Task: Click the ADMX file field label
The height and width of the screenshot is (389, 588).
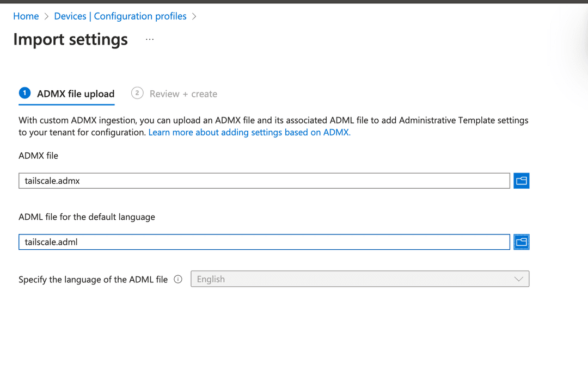Action: pos(38,156)
